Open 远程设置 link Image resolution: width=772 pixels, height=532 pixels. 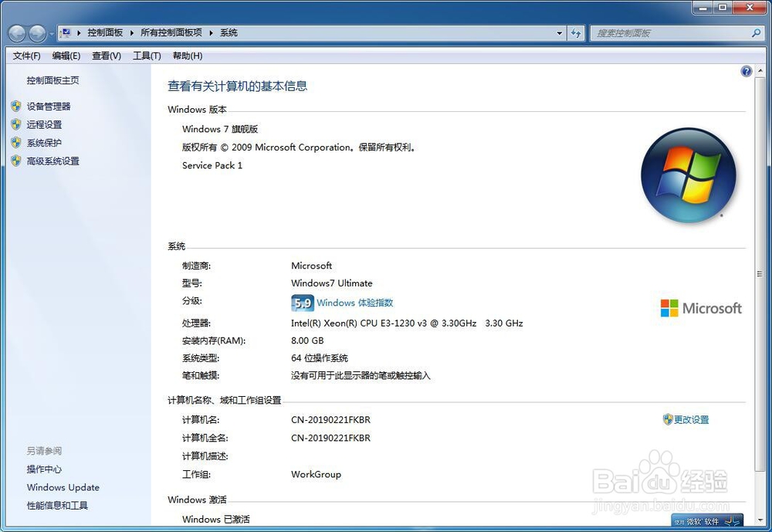[x=44, y=124]
